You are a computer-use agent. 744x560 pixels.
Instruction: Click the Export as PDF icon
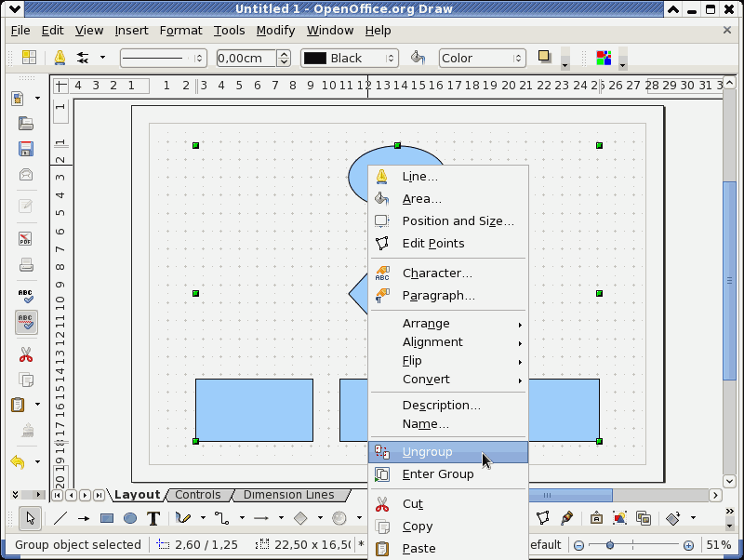(26, 238)
